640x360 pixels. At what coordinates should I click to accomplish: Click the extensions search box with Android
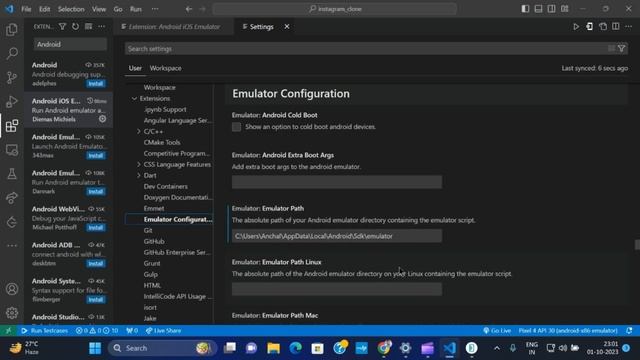(x=70, y=44)
